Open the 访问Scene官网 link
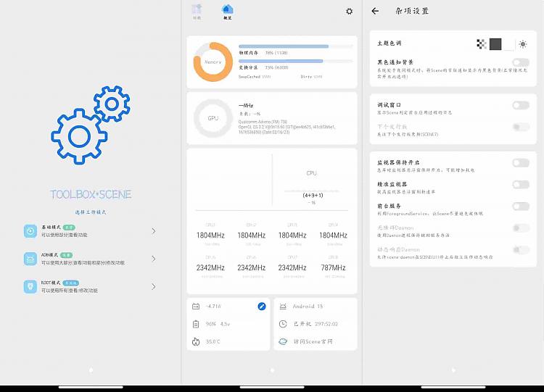Image resolution: width=544 pixels, height=392 pixels. click(309, 341)
